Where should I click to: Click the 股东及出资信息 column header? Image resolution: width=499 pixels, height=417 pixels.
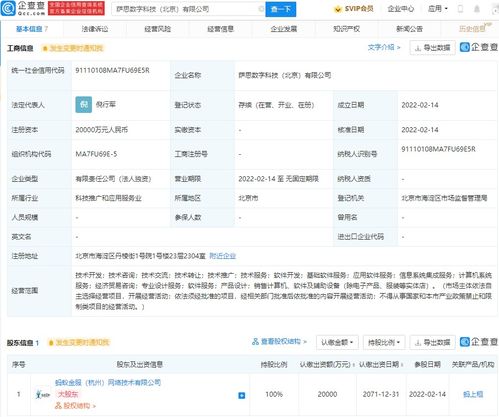[140, 365]
